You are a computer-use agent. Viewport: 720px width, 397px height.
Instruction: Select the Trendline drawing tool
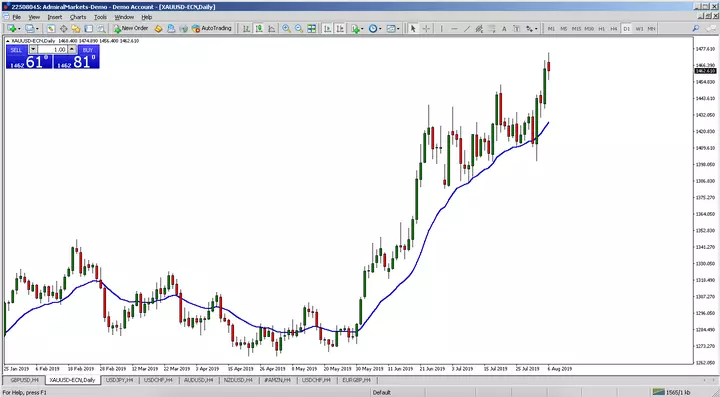coord(467,28)
